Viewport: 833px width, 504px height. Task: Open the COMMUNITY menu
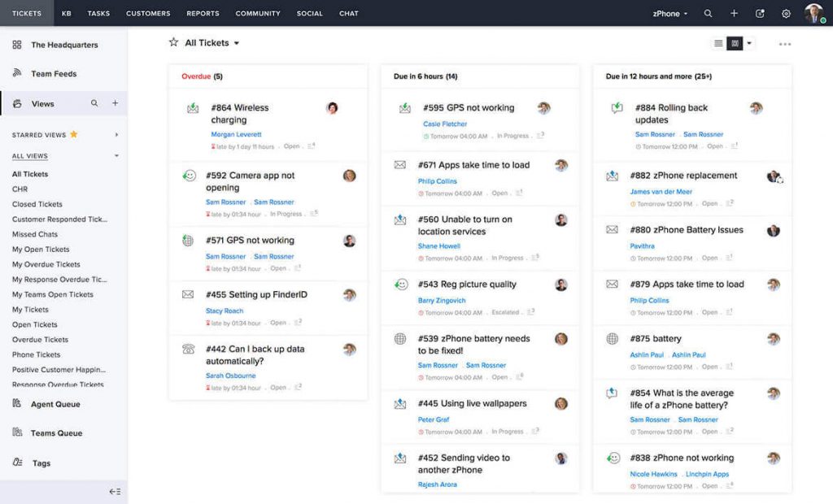pos(258,12)
